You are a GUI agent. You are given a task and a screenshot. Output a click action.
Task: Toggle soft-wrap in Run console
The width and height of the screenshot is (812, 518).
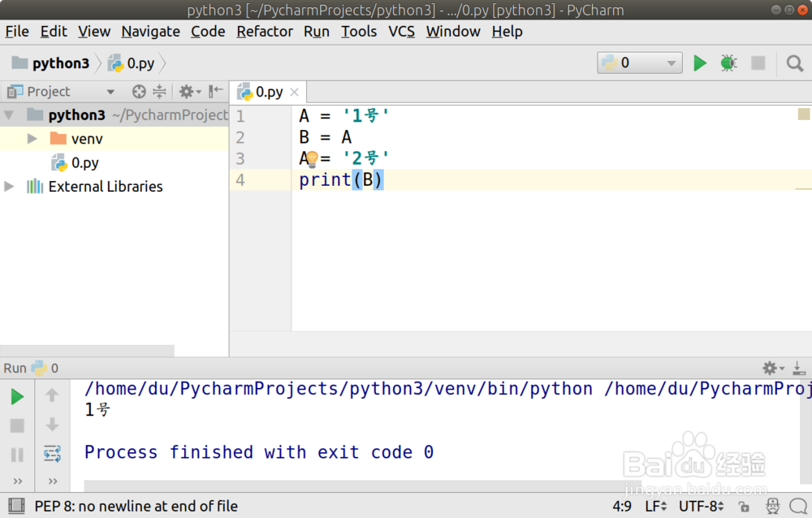click(52, 454)
